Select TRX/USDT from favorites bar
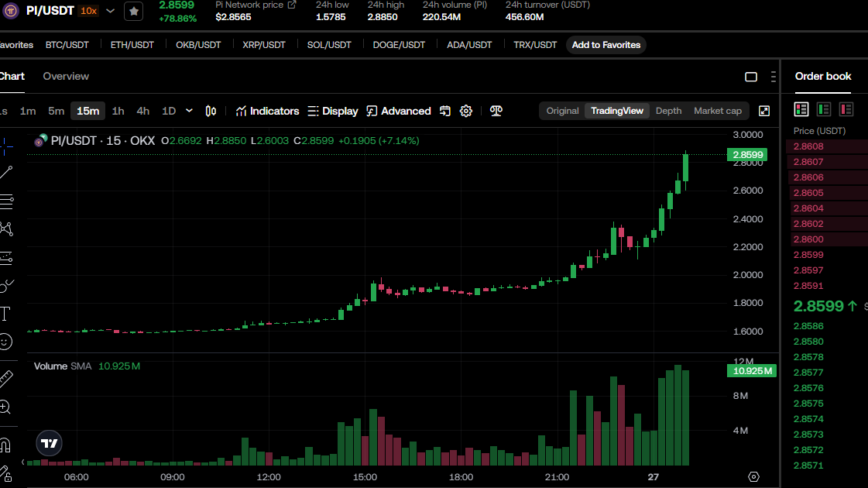 (535, 45)
